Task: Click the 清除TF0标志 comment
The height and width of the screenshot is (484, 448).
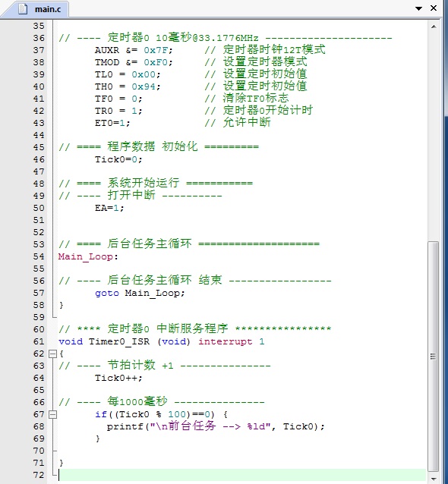Action: click(x=247, y=99)
